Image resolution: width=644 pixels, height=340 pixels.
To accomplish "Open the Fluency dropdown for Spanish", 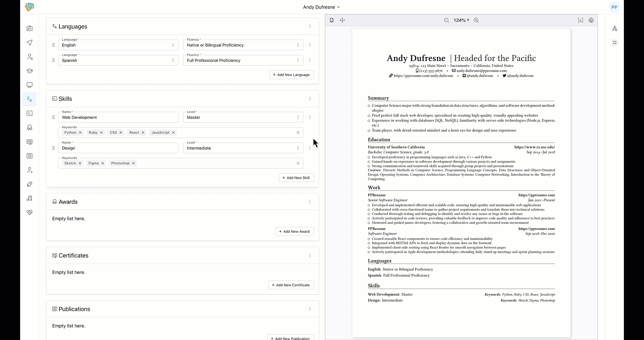I will pos(243,60).
